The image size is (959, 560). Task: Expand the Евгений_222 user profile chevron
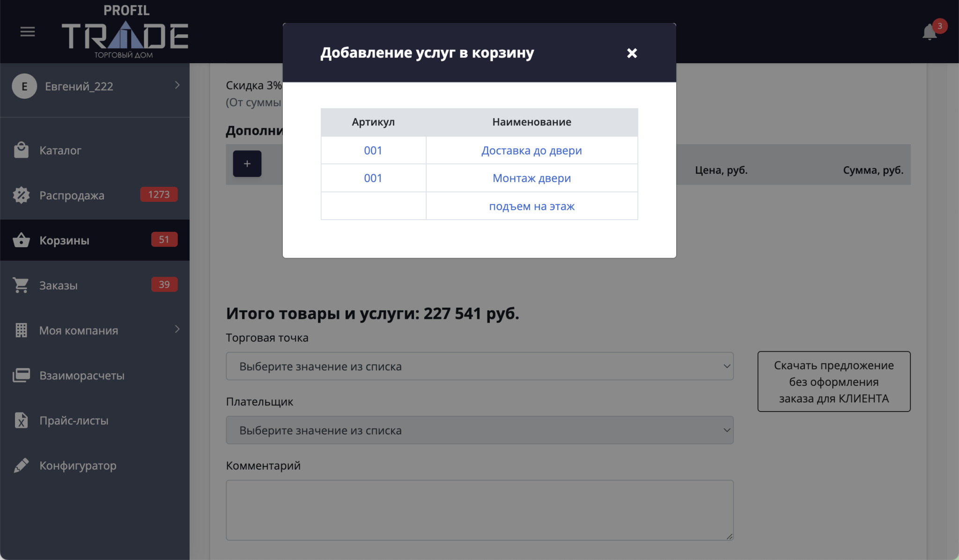click(177, 85)
